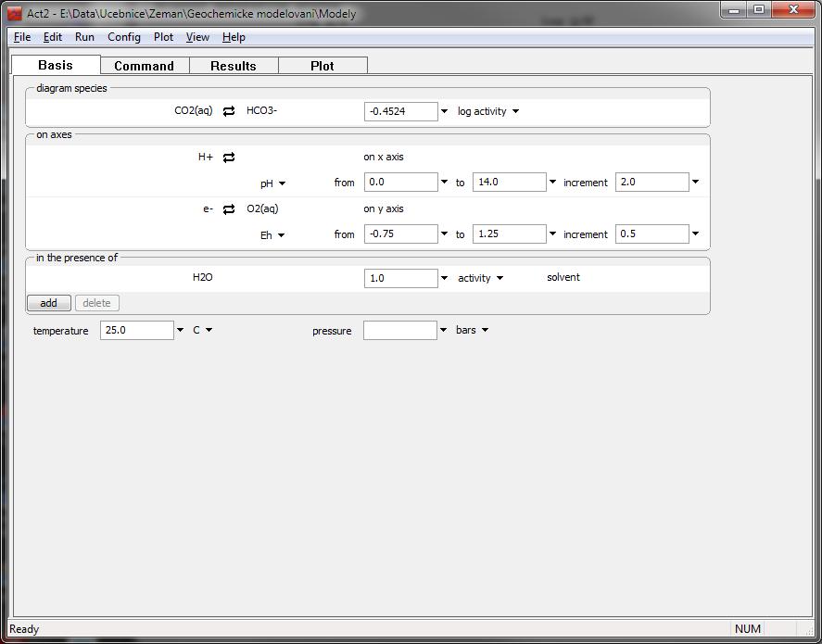Open the Config menu
Screen dimensions: 822x644
click(124, 37)
